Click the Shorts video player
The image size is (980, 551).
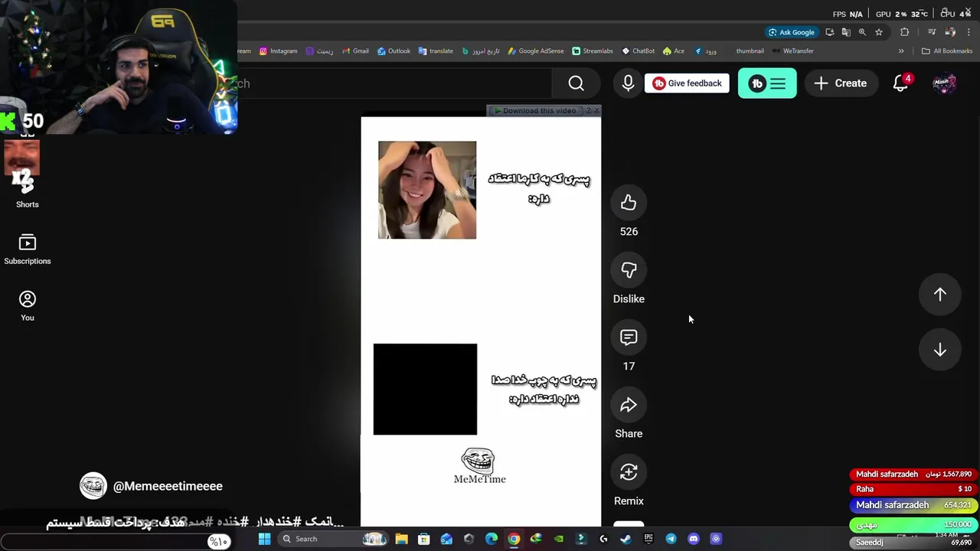point(481,321)
